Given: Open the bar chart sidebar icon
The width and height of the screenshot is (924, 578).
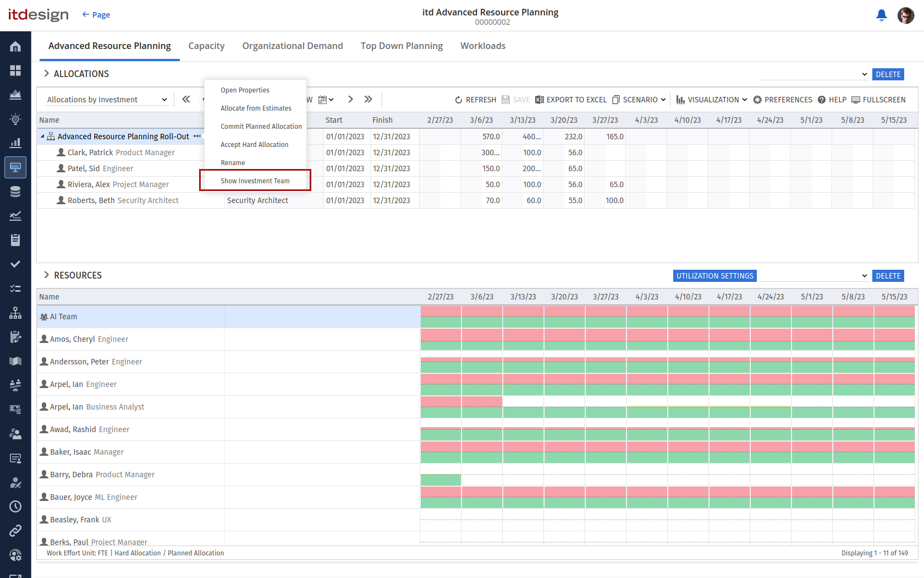Looking at the screenshot, I should coord(15,143).
